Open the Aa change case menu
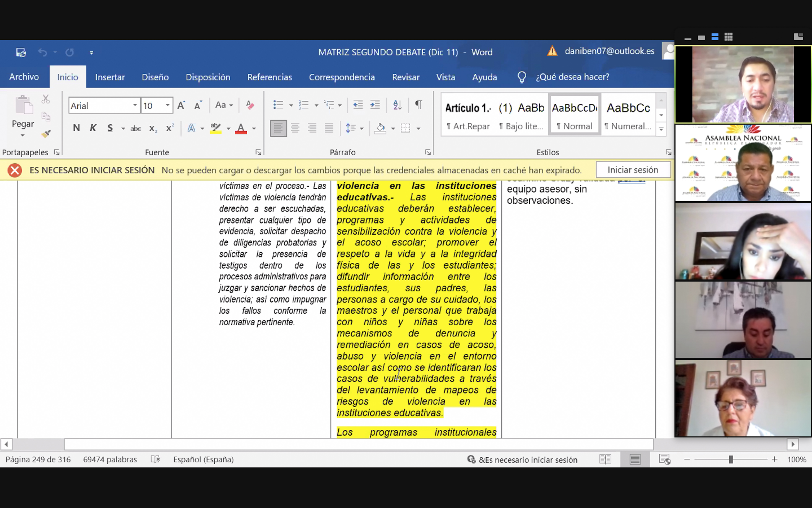Viewport: 812px width, 508px height. tap(224, 105)
